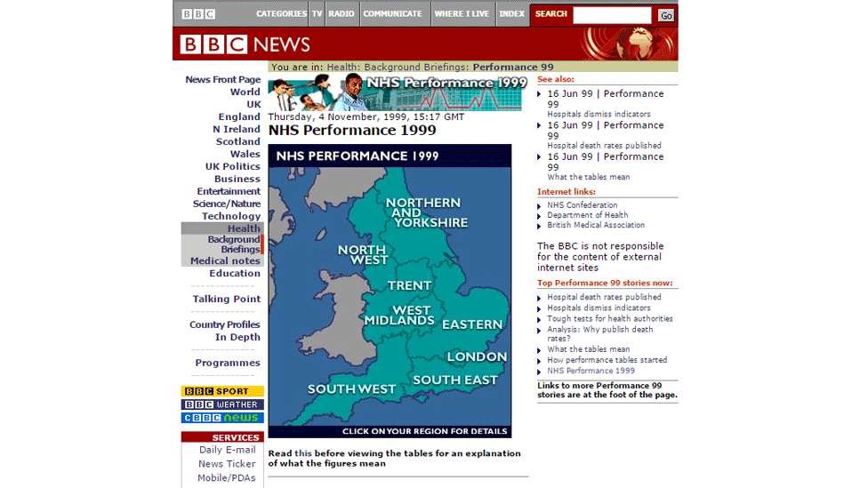Select West Midlands region on map

tap(399, 316)
